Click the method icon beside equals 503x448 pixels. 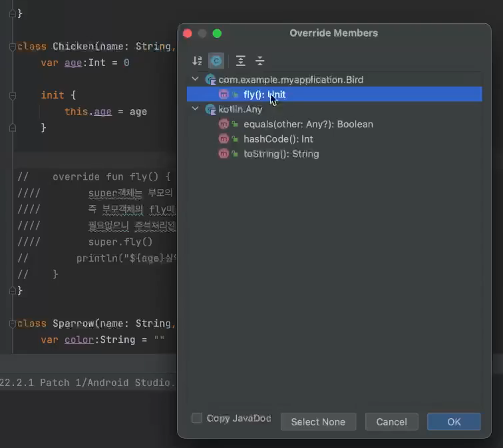(224, 124)
